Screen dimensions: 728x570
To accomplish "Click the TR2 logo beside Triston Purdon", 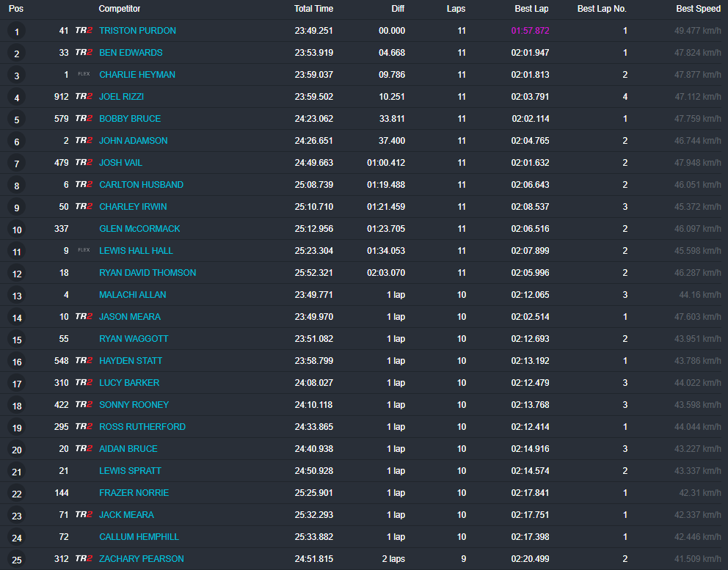I will [84, 31].
